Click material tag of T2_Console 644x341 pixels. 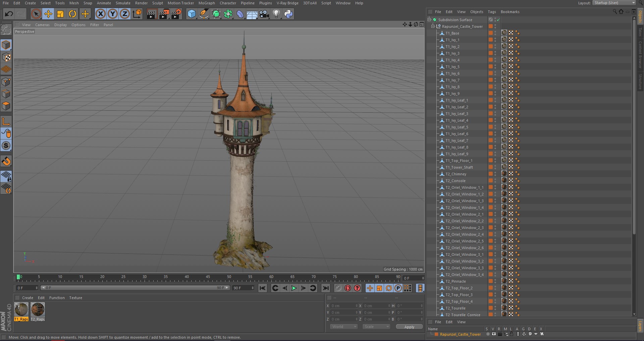pos(504,180)
